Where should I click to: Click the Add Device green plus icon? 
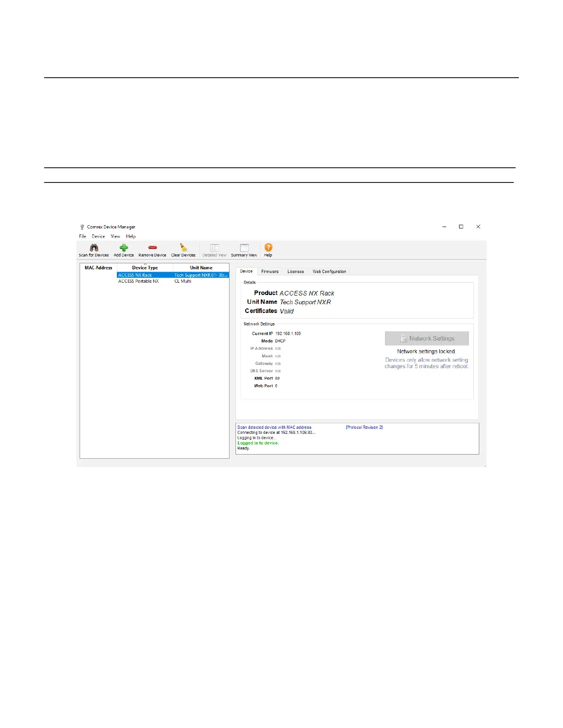point(124,248)
